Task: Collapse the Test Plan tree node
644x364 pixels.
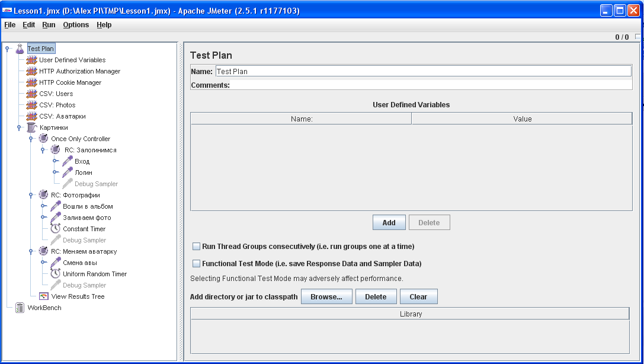Action: point(7,49)
